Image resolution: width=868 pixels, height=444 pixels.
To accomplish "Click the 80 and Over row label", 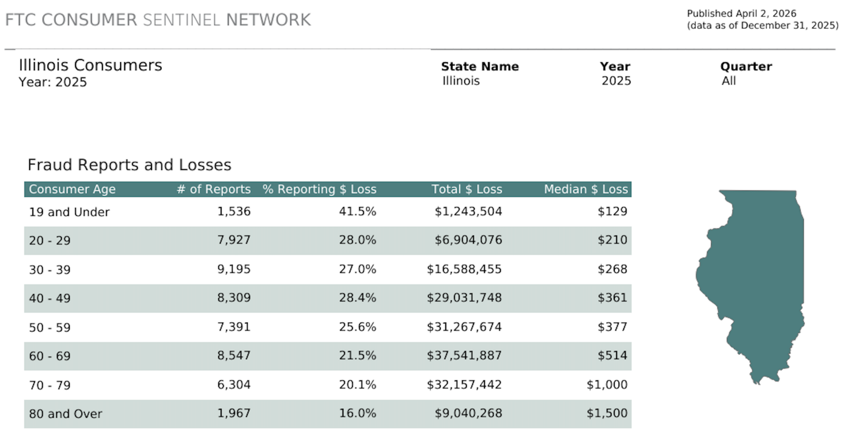I will [66, 414].
